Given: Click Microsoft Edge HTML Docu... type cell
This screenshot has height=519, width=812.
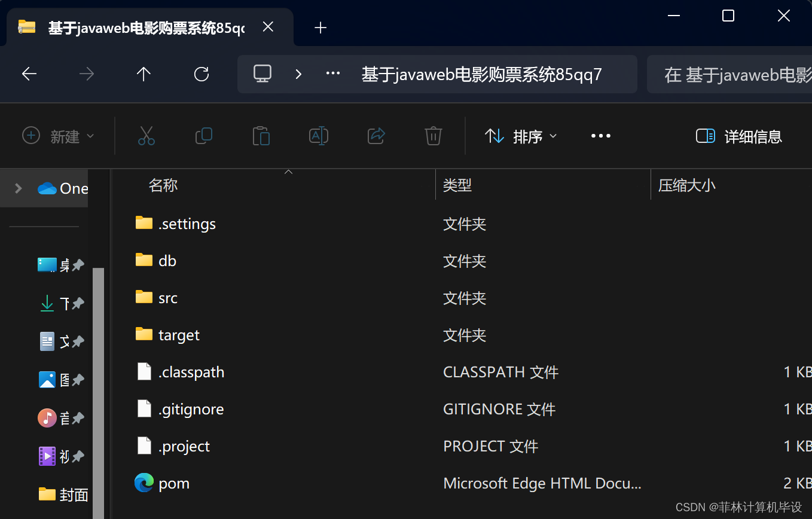Looking at the screenshot, I should (542, 484).
